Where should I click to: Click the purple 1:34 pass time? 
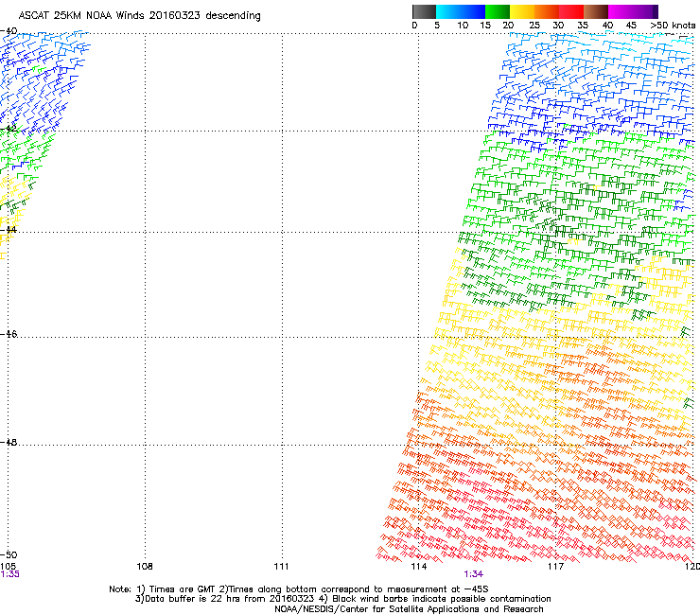473,574
